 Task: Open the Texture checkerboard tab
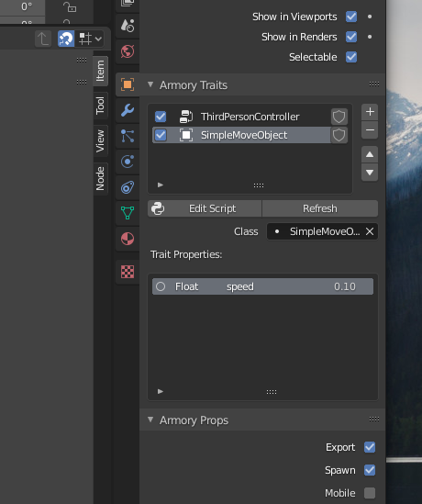128,272
